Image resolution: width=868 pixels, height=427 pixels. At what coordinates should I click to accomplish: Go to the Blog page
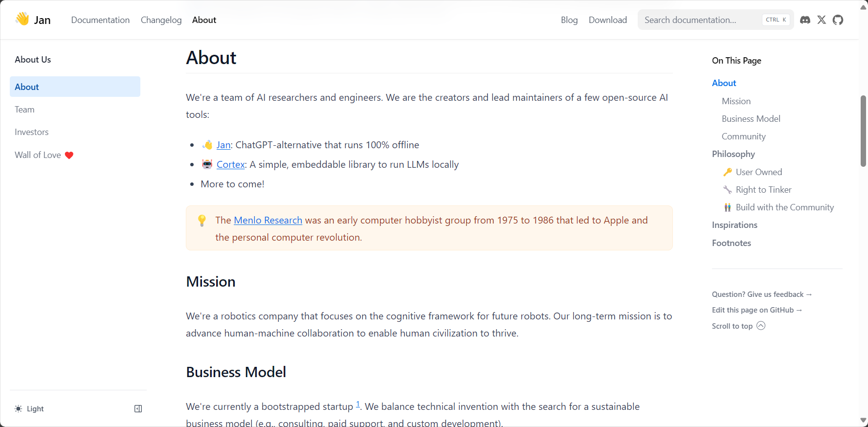[x=569, y=20]
